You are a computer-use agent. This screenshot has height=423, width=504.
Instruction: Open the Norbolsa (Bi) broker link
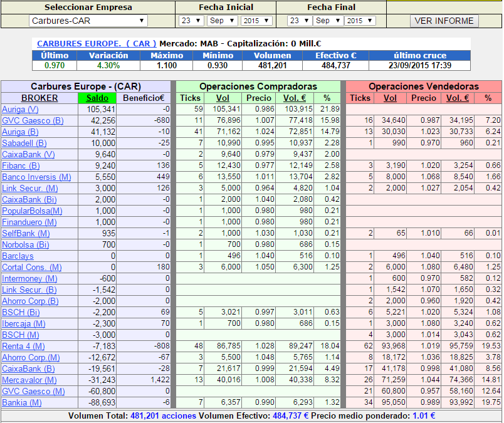[26, 245]
